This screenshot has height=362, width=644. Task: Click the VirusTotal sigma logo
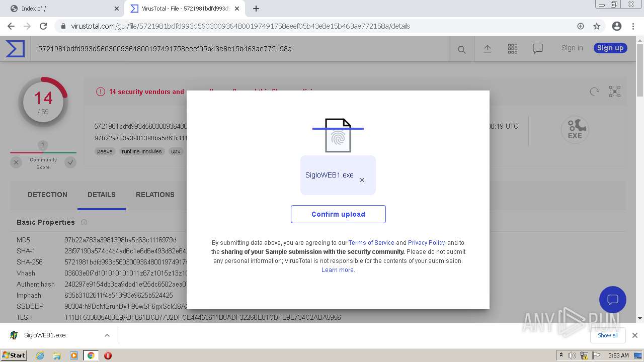[x=15, y=49]
